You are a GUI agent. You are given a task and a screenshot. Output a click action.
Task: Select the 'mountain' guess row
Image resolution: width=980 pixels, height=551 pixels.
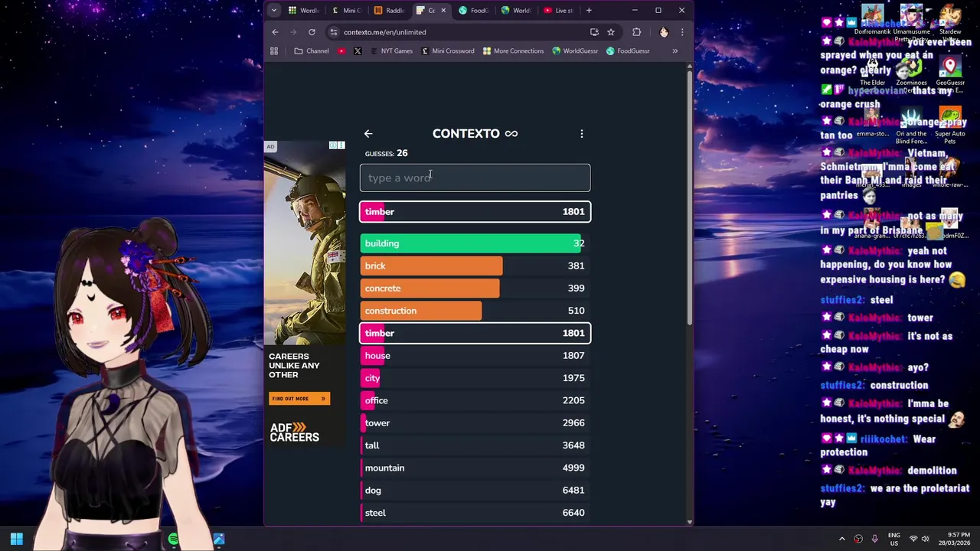(475, 468)
